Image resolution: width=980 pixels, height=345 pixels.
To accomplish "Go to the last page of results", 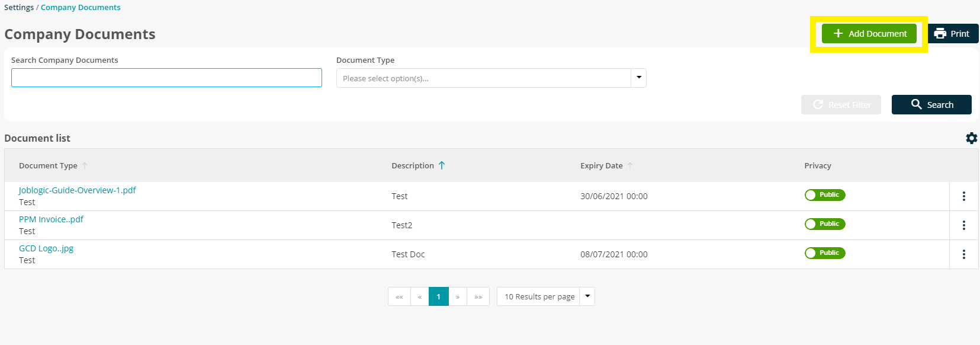I will pos(478,296).
